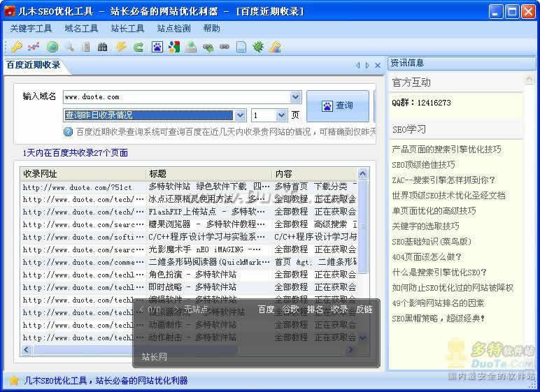Viewport: 540px width, 392px height.
Task: Open link 49个影响网站排名的因素
Action: [x=438, y=303]
